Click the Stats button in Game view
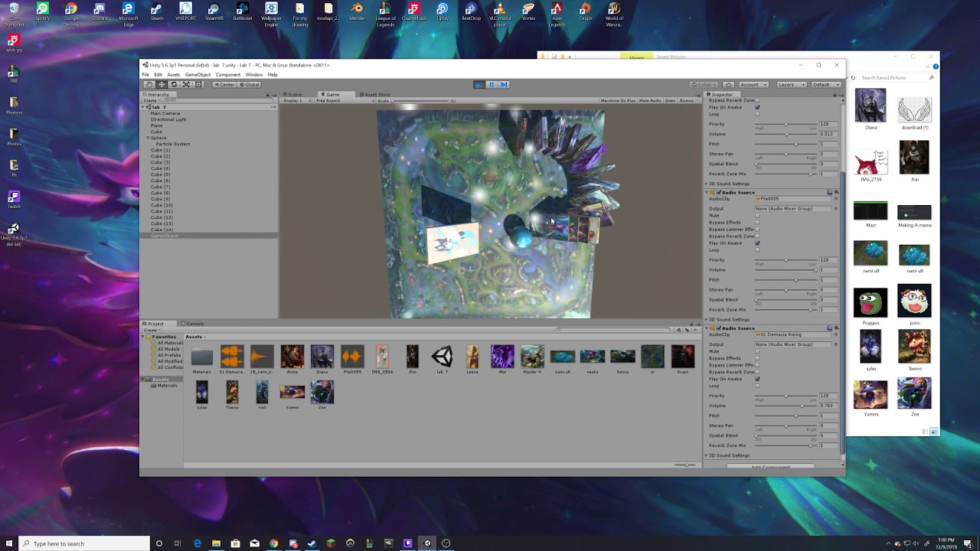980x551 pixels. tap(670, 100)
